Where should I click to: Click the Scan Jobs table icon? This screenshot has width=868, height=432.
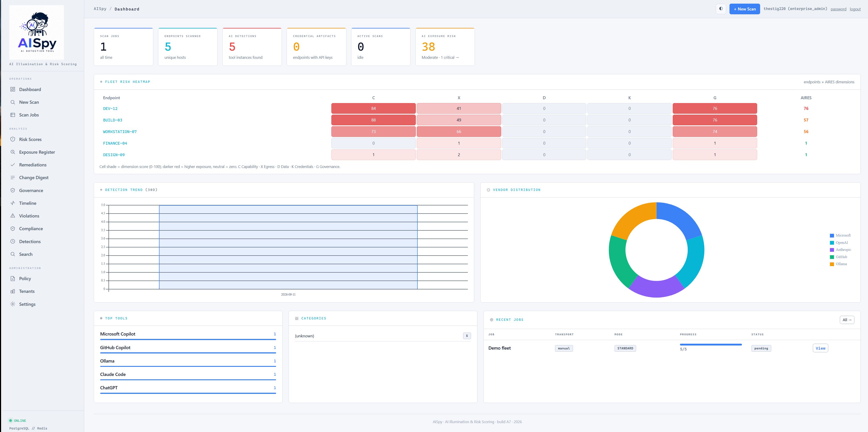13,115
